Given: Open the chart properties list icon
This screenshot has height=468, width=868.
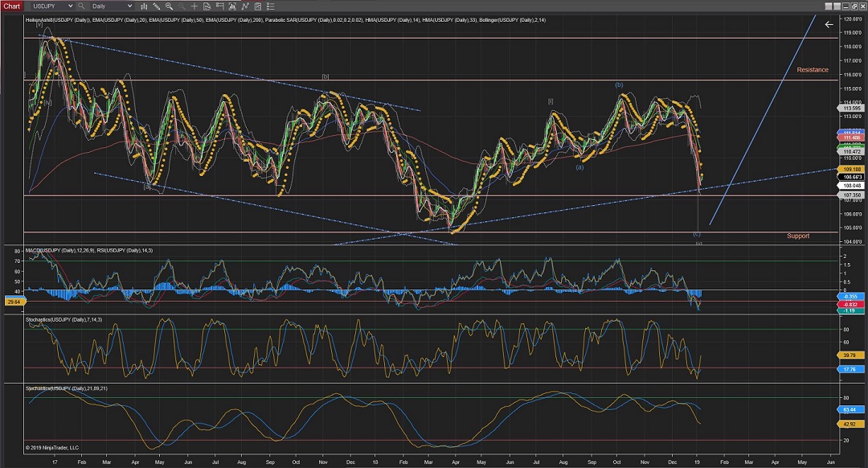Looking at the screenshot, I should click(x=270, y=6).
